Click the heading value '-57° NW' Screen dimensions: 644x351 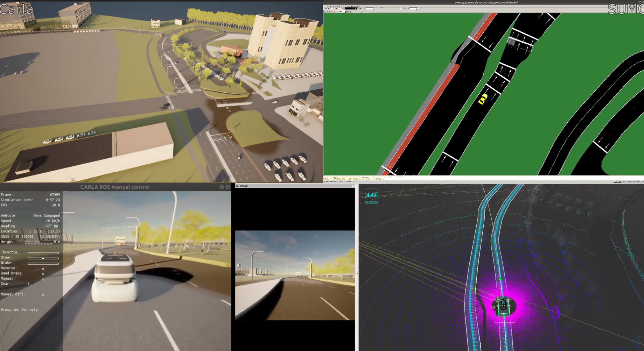click(x=52, y=226)
